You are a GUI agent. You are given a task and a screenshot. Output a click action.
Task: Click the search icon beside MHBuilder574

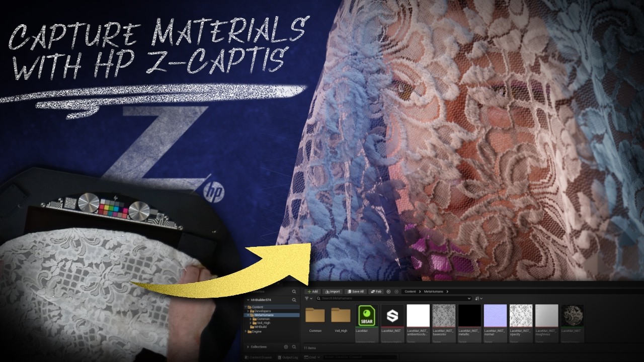coord(294,300)
